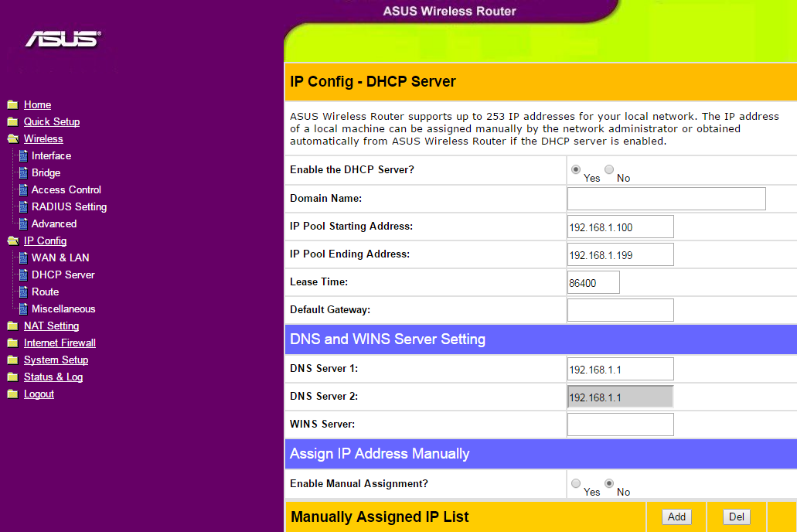Click the Add button
This screenshot has width=797, height=532.
[x=676, y=517]
